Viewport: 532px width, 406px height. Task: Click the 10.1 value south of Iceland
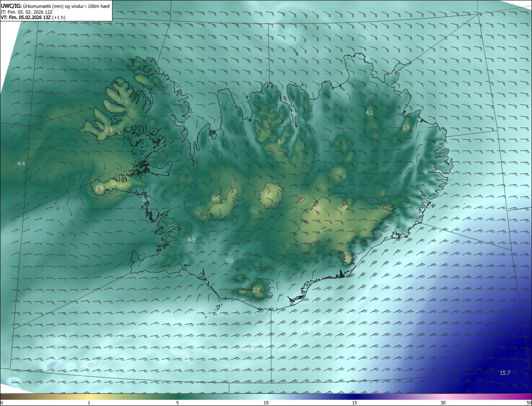[x=185, y=357]
